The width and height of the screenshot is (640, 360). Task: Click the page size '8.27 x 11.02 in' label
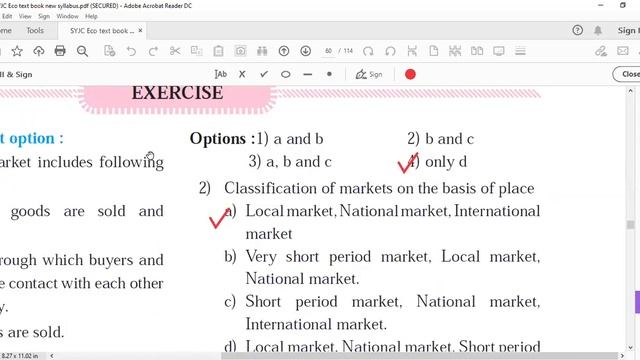(20, 356)
